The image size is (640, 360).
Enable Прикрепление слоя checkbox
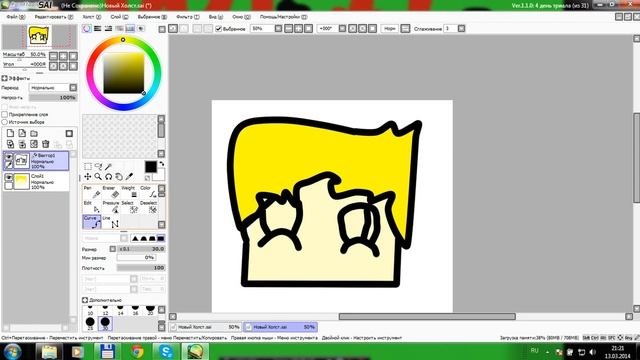pos(5,115)
